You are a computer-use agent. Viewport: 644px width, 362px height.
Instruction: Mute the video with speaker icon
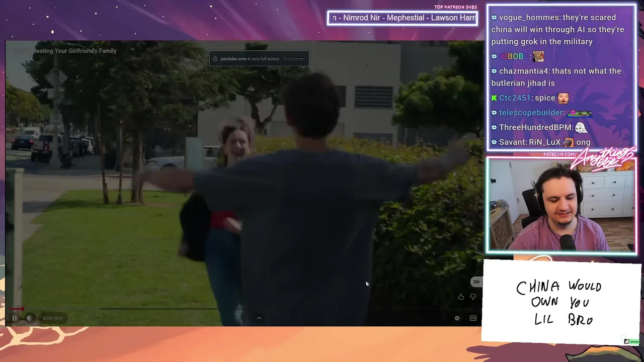[x=29, y=318]
